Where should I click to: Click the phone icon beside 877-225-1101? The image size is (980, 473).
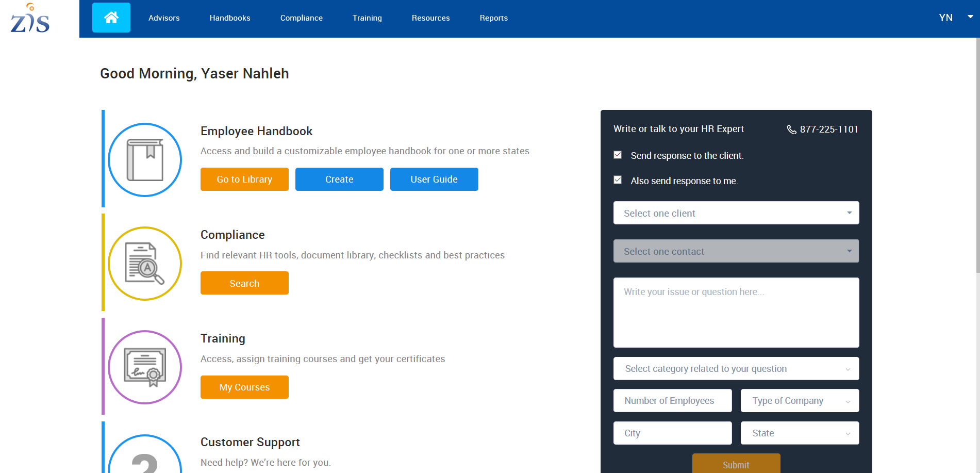[x=791, y=129]
